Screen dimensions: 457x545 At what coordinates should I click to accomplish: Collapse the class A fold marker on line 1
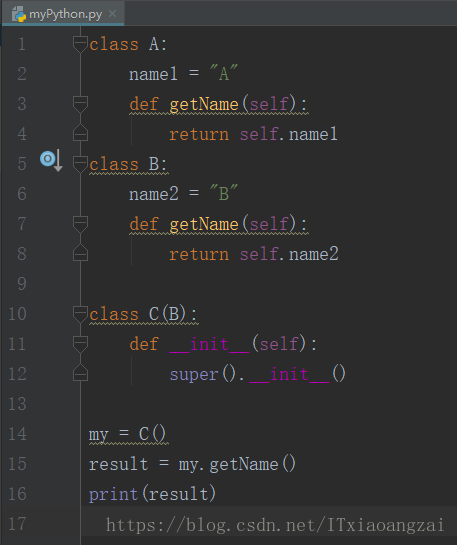coord(80,44)
